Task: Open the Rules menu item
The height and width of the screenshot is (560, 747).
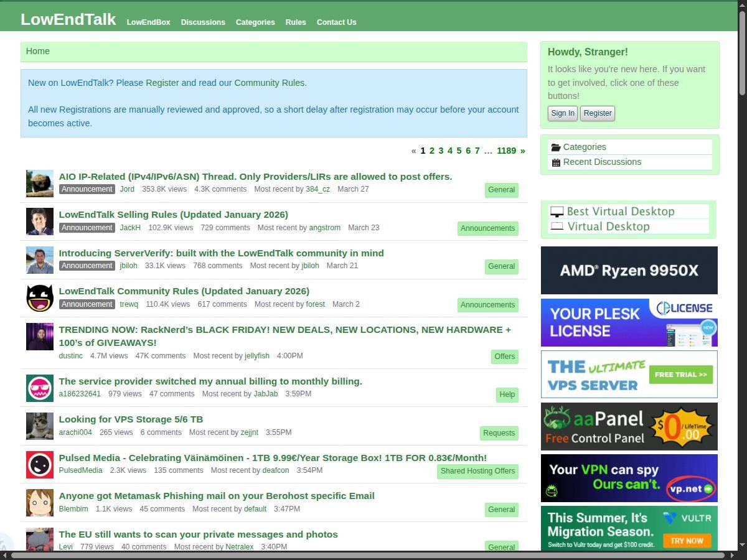Action: (x=296, y=22)
